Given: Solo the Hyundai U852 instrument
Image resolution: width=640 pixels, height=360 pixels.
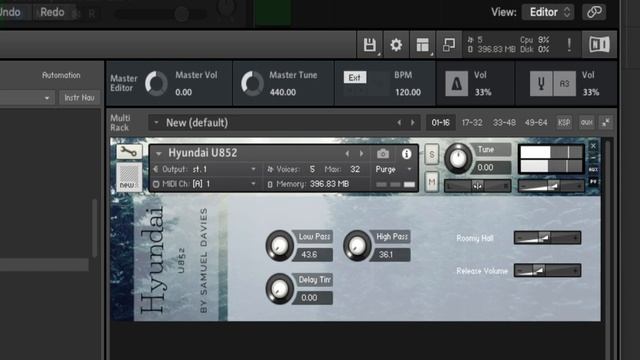Looking at the screenshot, I should 432,155.
